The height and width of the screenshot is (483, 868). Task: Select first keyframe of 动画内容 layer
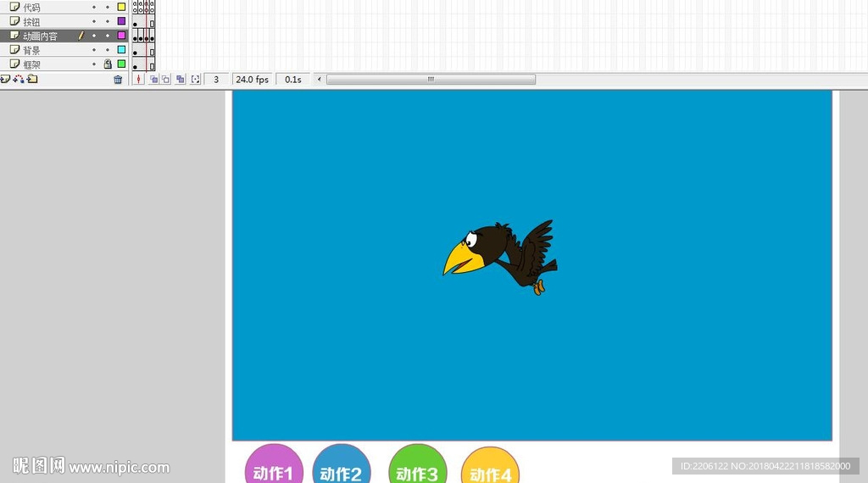point(135,36)
